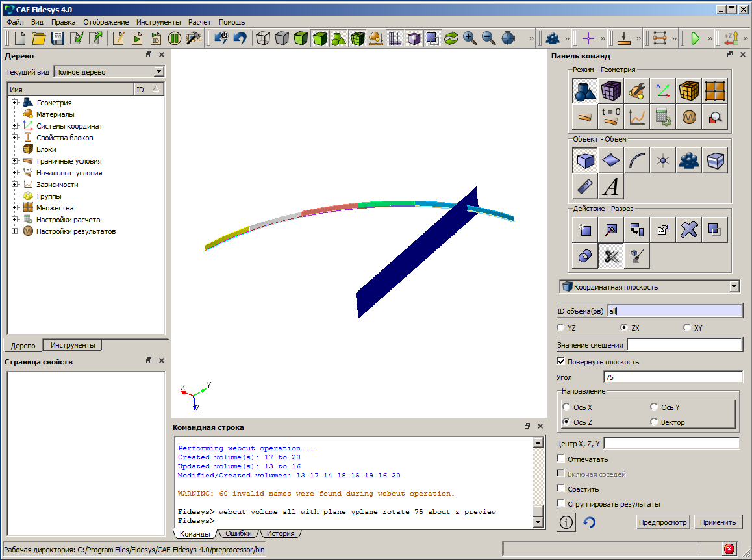Click the green run play toolbar icon
Image resolution: width=752 pixels, height=560 pixels.
[x=695, y=38]
